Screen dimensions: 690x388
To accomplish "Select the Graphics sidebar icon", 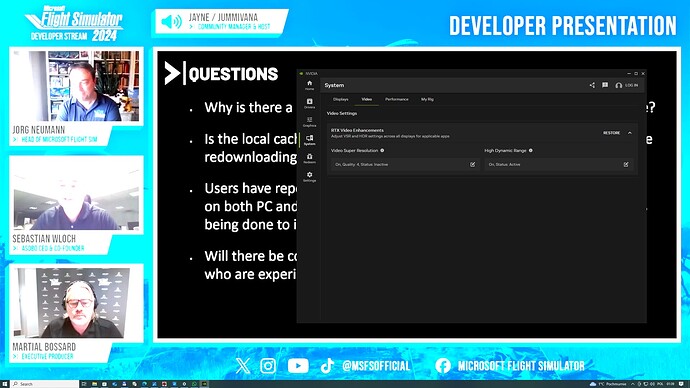I will pyautogui.click(x=309, y=122).
